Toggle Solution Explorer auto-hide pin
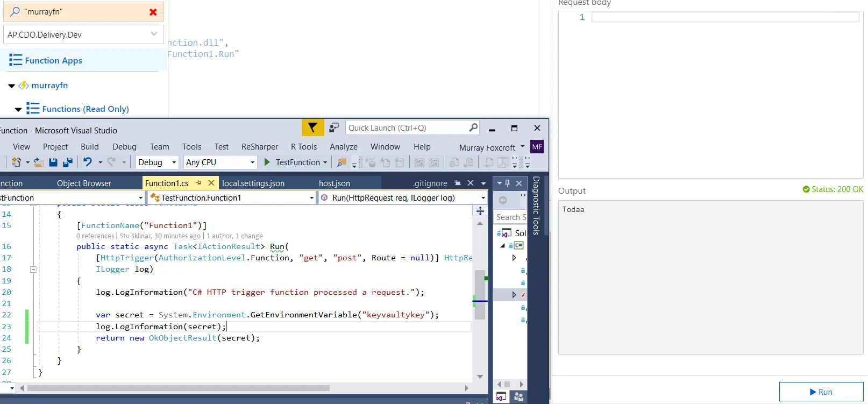 508,183
